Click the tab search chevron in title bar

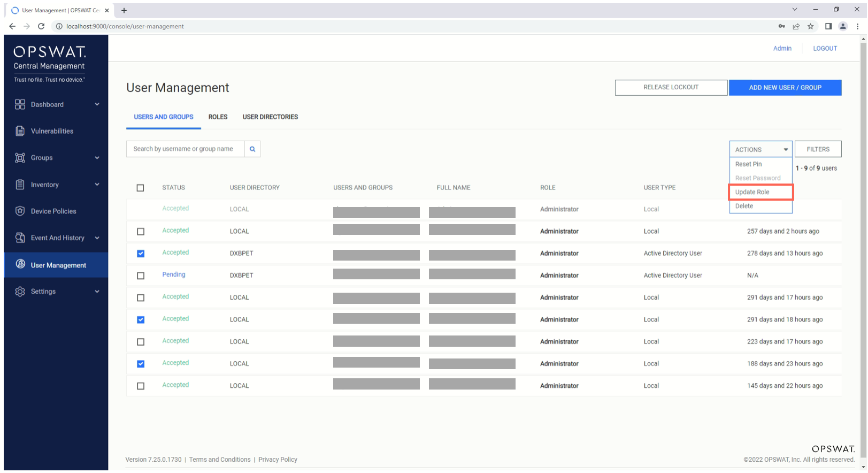(795, 9)
